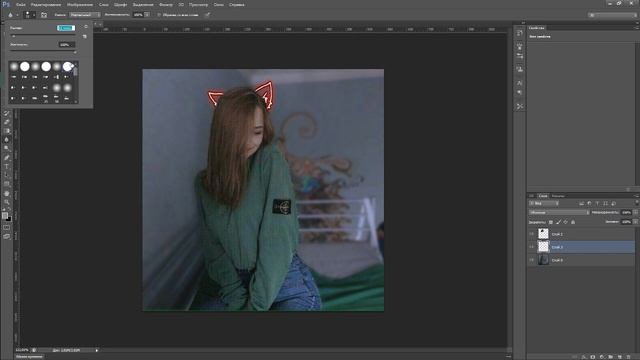Screen dimensions: 640x360
Task: Hide layer Слой 1 eye icon
Action: pyautogui.click(x=531, y=247)
